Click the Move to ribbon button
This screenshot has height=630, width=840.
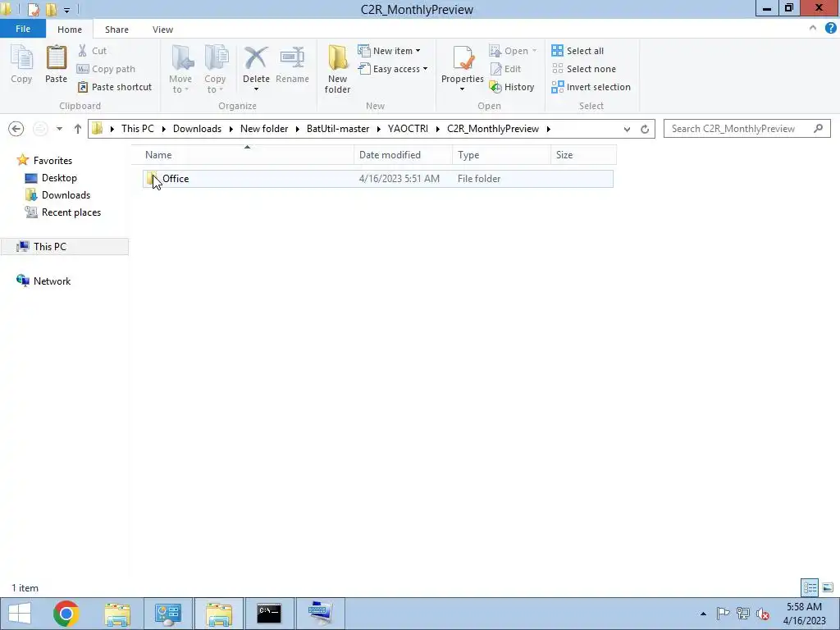180,69
